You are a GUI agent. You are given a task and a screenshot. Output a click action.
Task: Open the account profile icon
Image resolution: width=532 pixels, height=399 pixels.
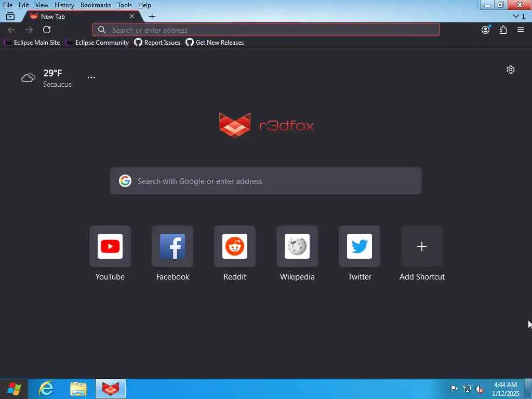coord(486,30)
